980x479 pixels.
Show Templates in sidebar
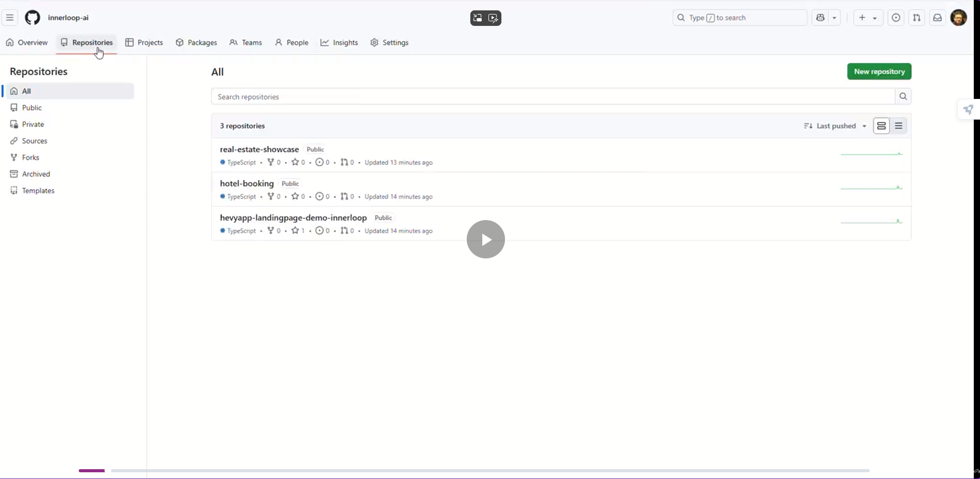69,191
